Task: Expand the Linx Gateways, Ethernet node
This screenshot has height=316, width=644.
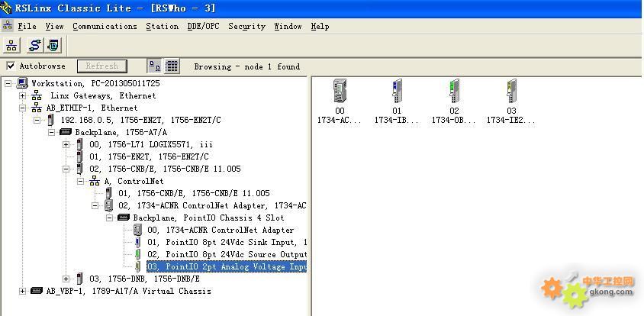Action: pyautogui.click(x=23, y=95)
